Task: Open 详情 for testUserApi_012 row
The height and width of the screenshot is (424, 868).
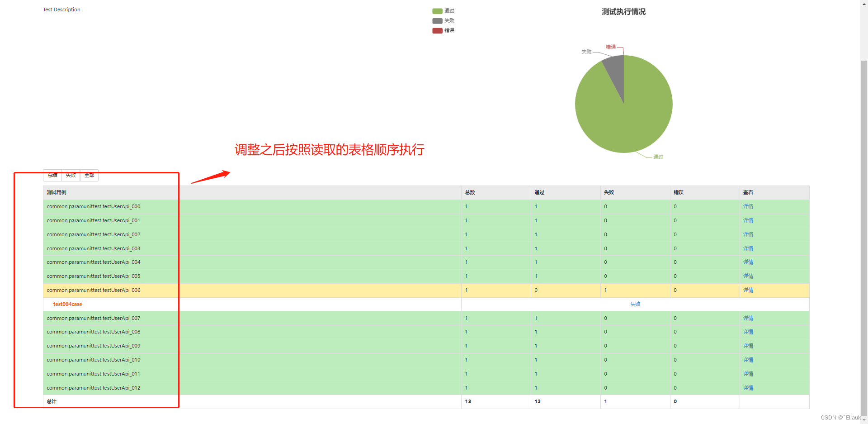Action: click(x=748, y=388)
